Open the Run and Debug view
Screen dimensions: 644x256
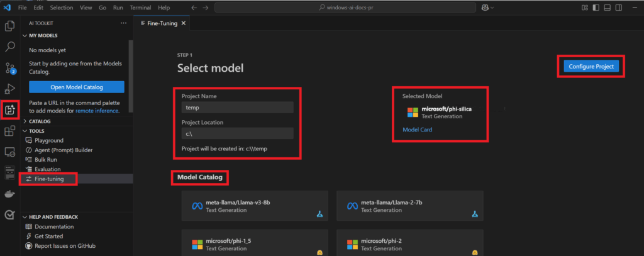coord(9,89)
